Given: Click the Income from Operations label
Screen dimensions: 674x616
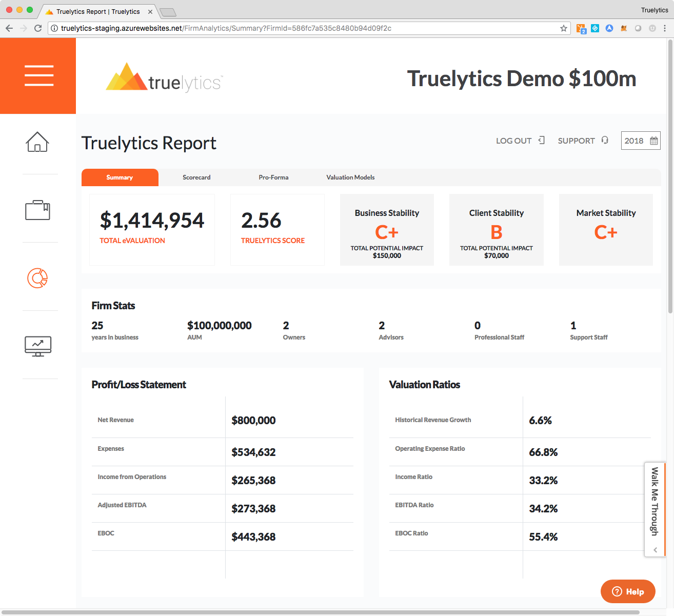Looking at the screenshot, I should [132, 477].
